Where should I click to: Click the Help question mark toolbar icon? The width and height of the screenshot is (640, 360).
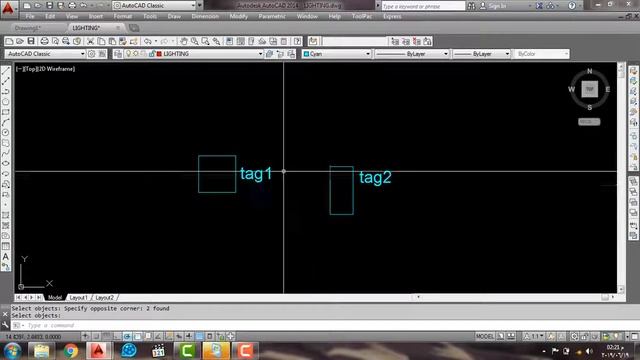click(x=298, y=41)
